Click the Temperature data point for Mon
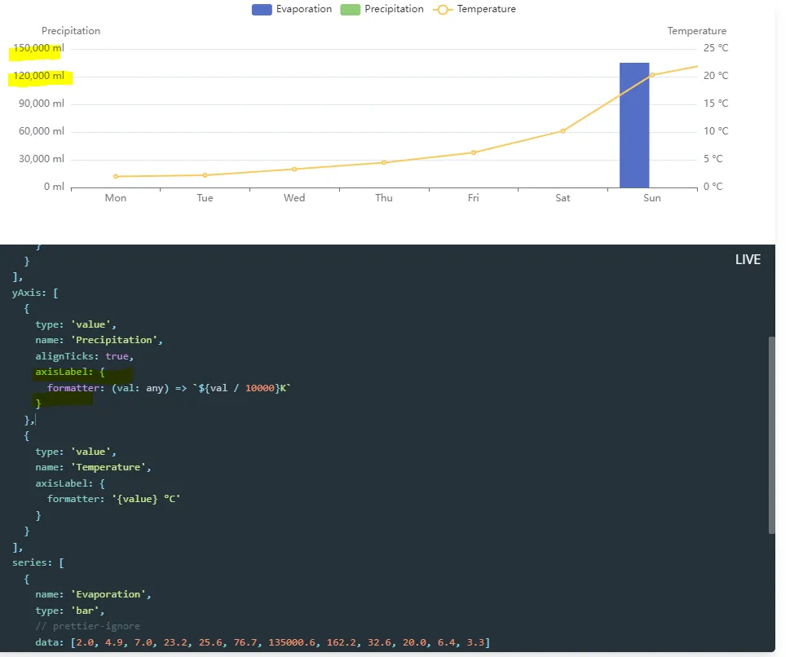Screen dimensions: 812x657 pyautogui.click(x=116, y=177)
